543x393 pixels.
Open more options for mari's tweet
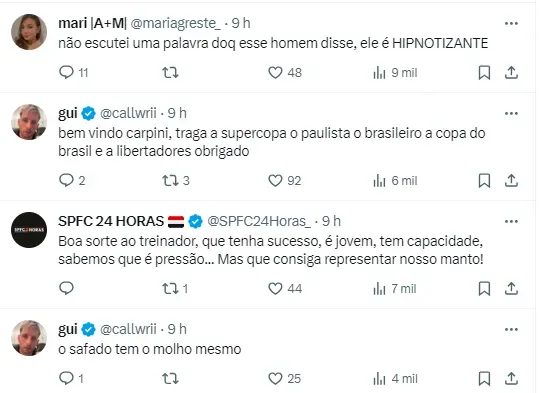coord(511,24)
